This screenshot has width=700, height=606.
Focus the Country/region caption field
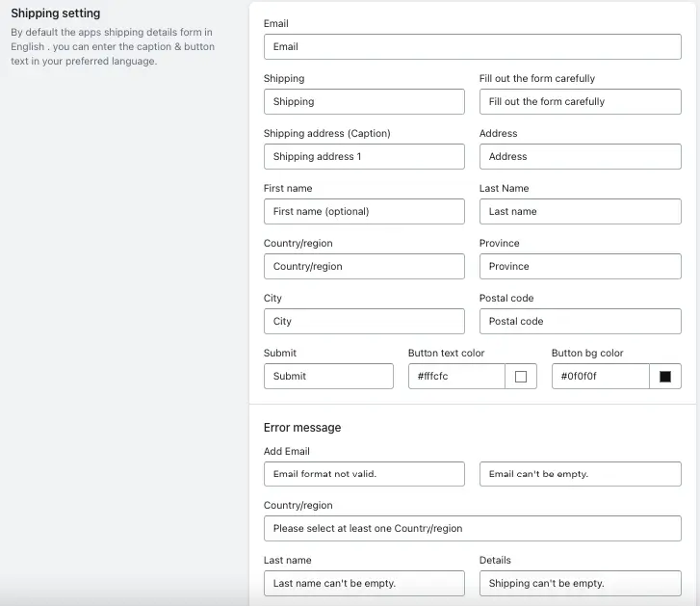tap(364, 267)
